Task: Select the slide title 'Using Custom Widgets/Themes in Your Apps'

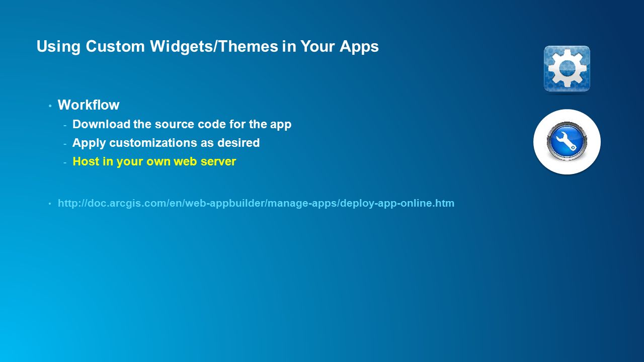Action: tap(208, 47)
